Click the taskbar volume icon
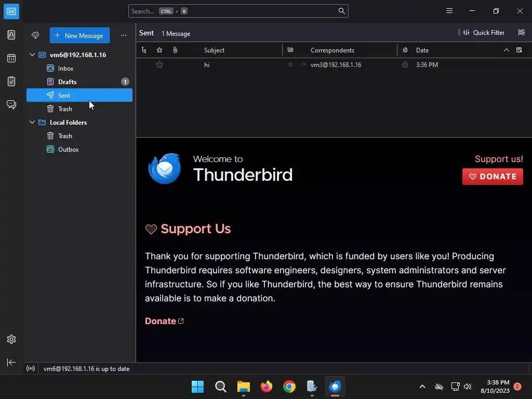 [x=468, y=387]
